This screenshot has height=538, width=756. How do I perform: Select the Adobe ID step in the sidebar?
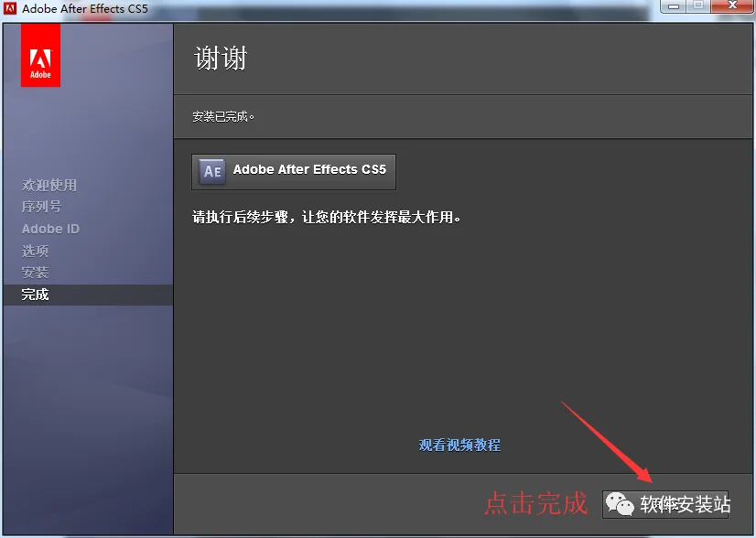click(x=50, y=229)
